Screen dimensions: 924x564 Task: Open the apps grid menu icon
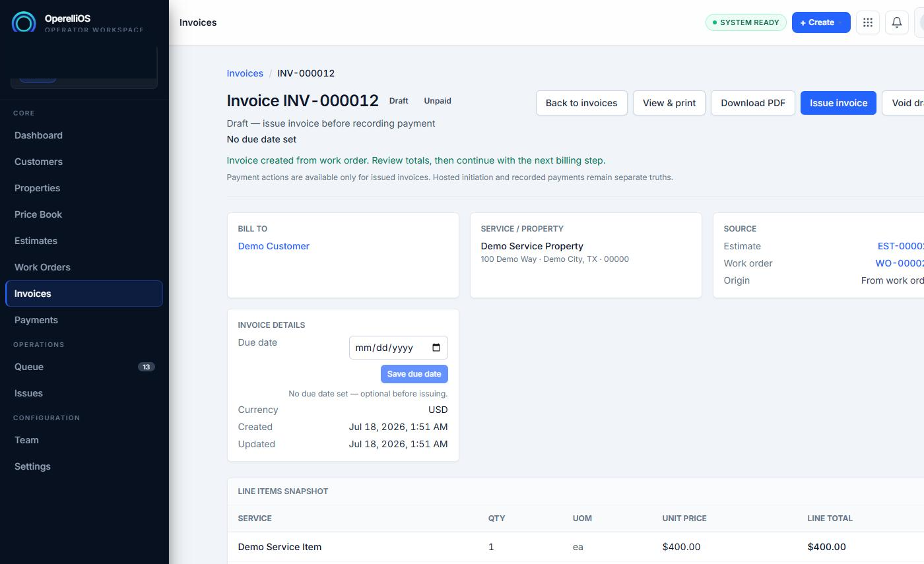coord(868,22)
